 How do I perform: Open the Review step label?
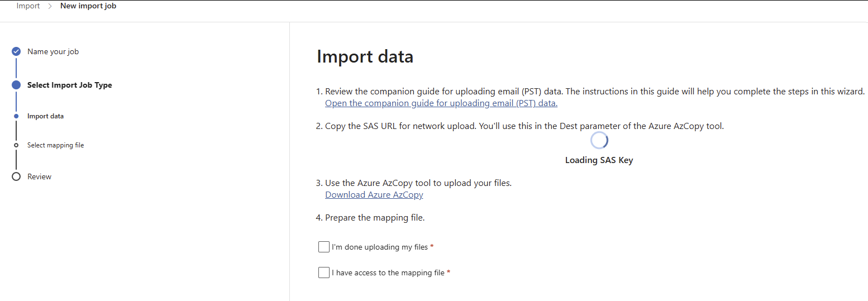39,176
